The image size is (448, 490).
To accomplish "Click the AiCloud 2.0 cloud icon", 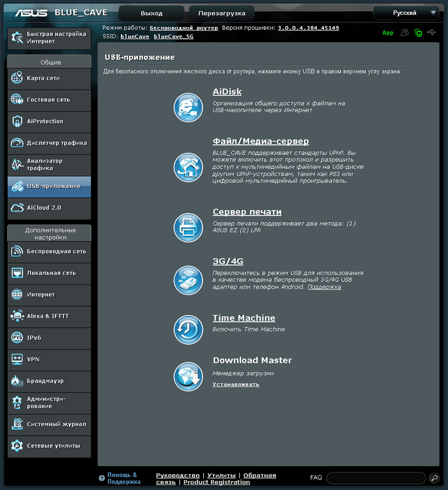I will tap(17, 208).
